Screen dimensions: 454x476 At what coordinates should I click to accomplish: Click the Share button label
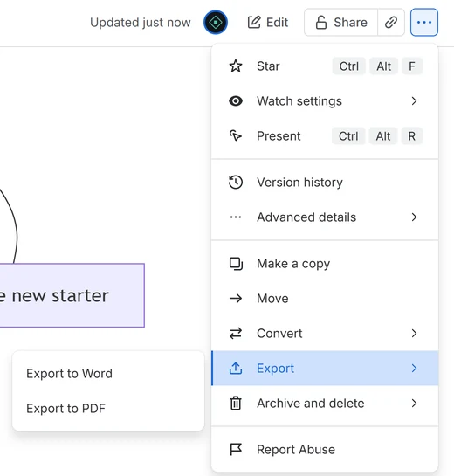[x=350, y=23]
